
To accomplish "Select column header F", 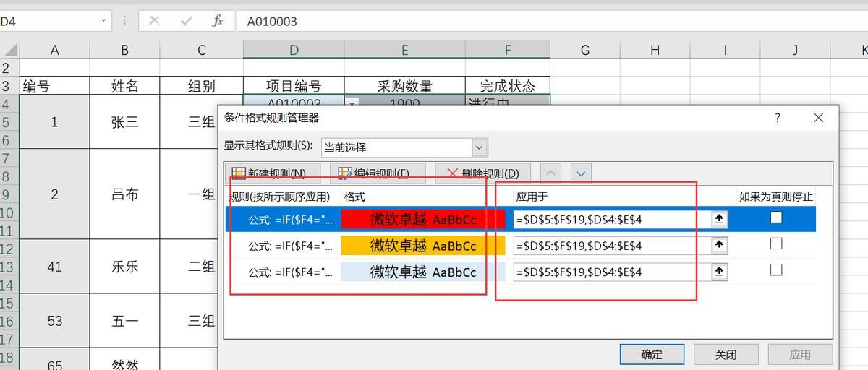I will coord(508,50).
